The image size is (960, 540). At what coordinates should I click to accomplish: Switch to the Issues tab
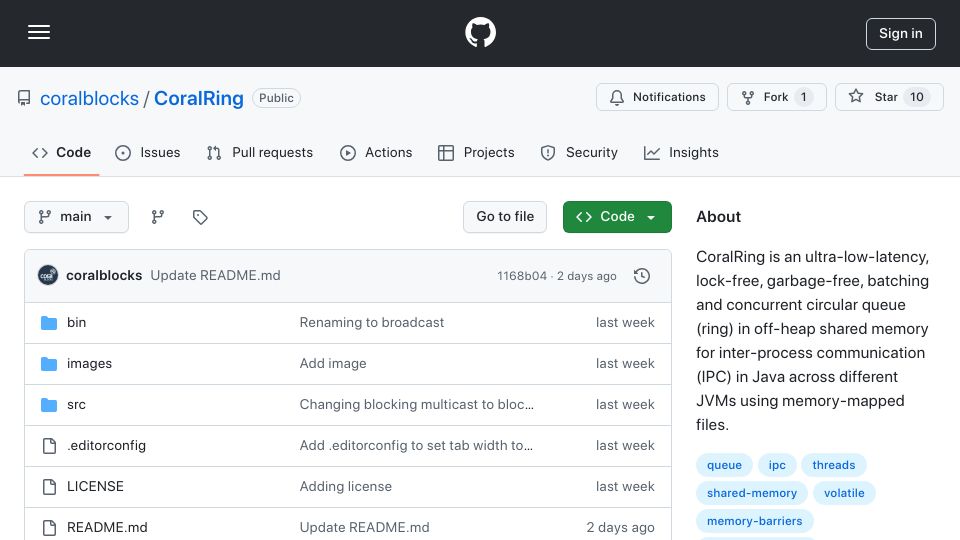coord(148,152)
